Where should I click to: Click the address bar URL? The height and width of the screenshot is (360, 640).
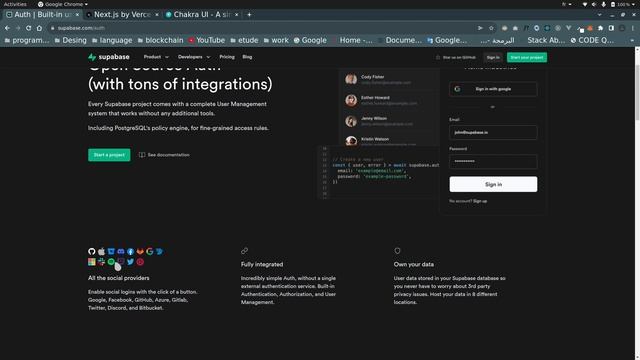[x=81, y=28]
